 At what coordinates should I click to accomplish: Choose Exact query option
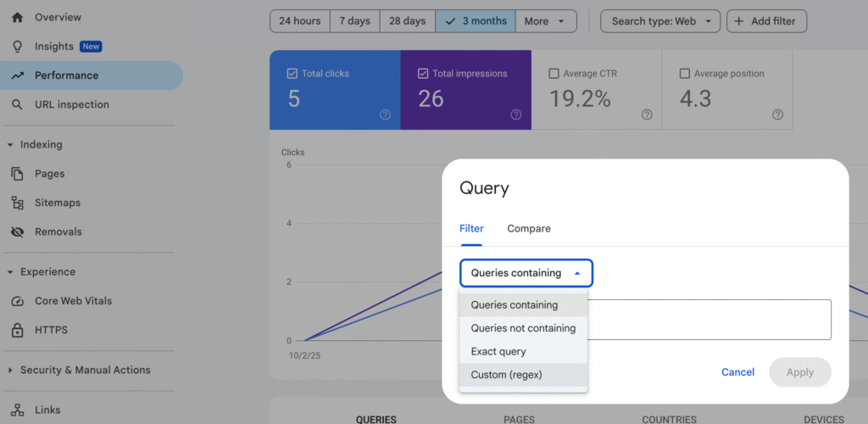click(523, 351)
